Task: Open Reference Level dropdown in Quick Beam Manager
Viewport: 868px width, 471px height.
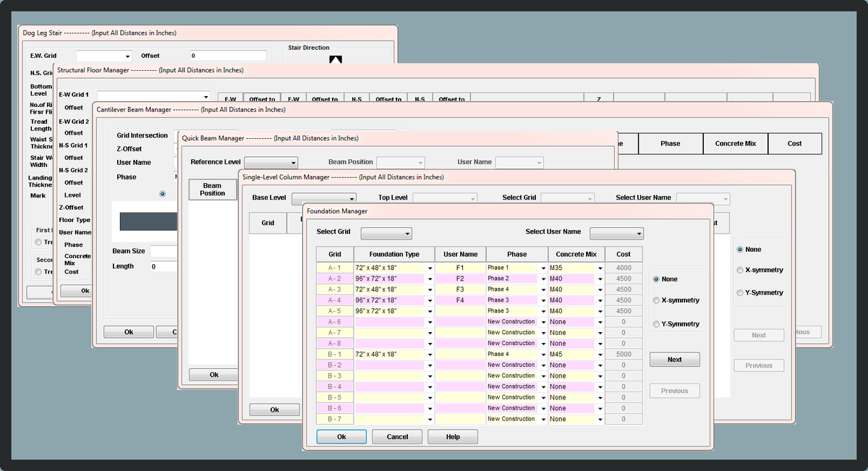Action: pyautogui.click(x=271, y=163)
